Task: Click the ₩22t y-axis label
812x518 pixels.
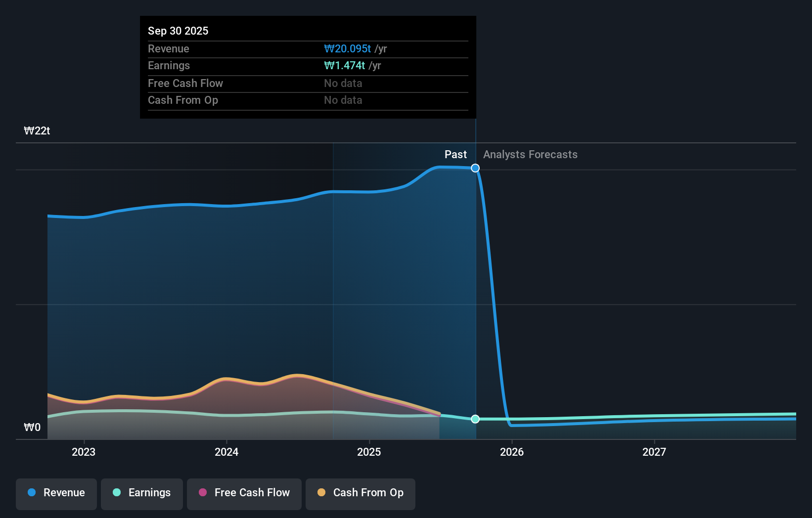Action: (x=37, y=131)
